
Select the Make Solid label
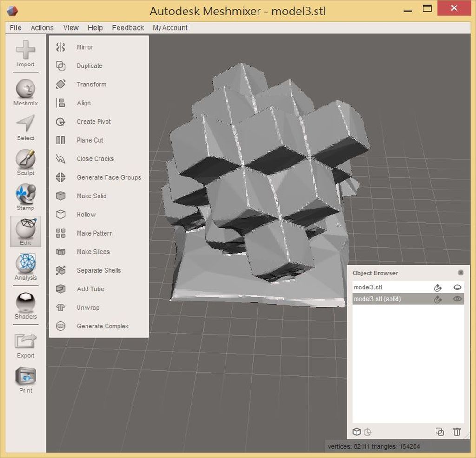[92, 196]
